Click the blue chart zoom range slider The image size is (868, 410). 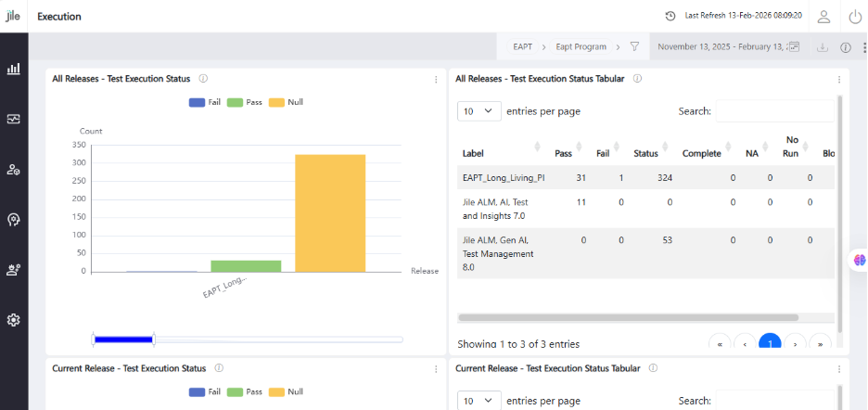click(x=123, y=340)
